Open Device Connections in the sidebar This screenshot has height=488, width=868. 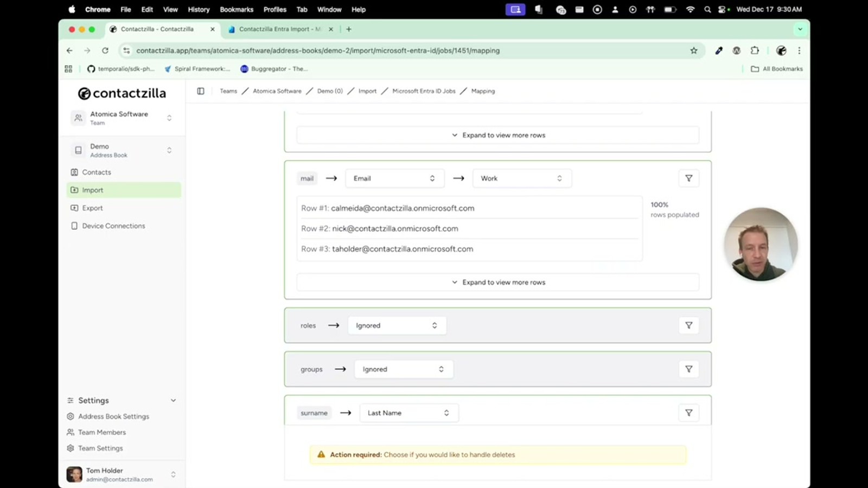pyautogui.click(x=124, y=226)
